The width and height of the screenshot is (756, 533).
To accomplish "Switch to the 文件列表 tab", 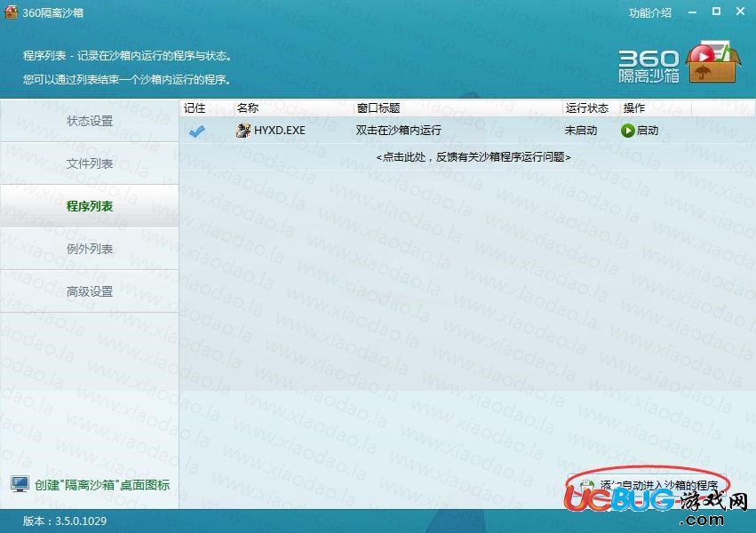I will 89,163.
